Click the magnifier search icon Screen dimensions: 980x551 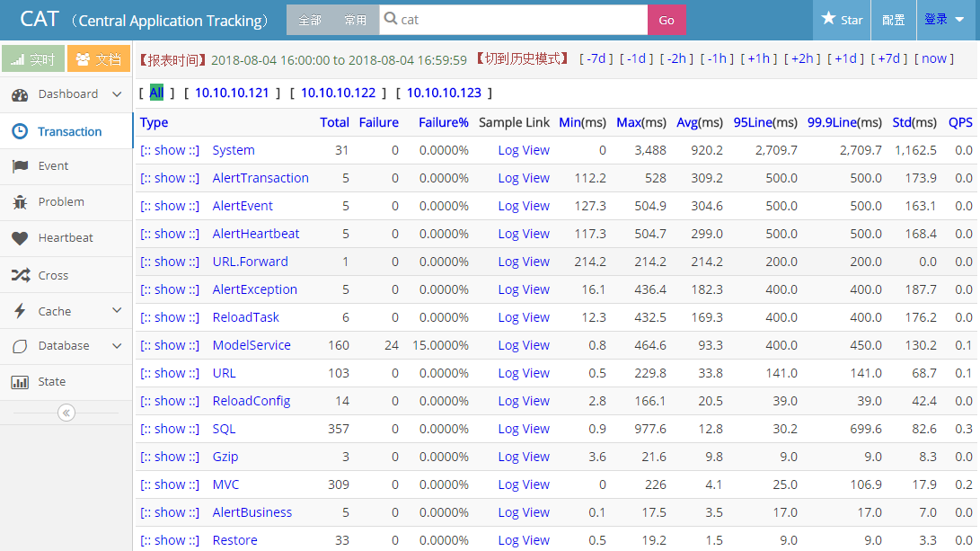click(x=391, y=19)
